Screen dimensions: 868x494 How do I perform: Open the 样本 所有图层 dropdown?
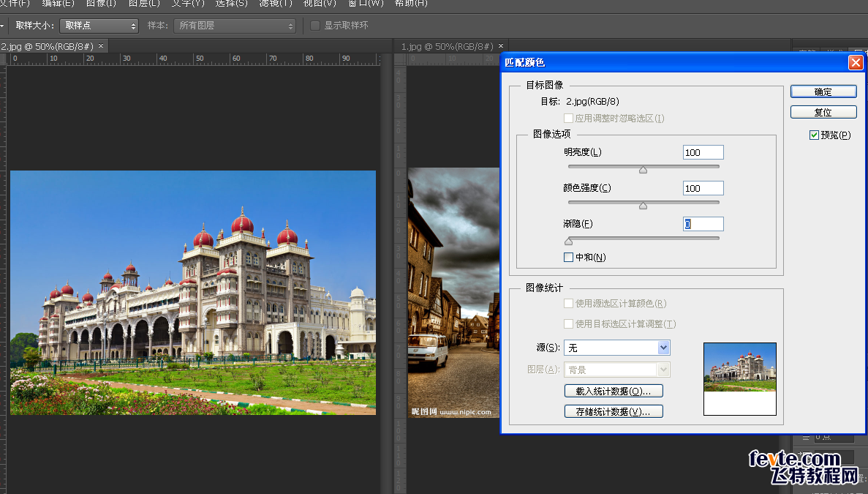(235, 26)
